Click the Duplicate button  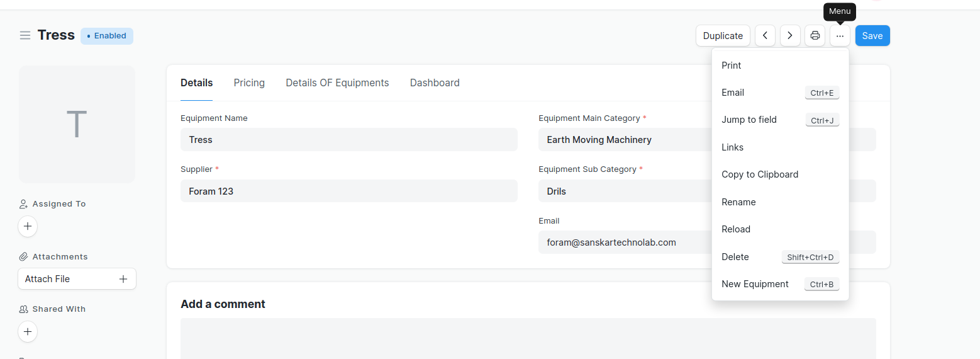723,36
